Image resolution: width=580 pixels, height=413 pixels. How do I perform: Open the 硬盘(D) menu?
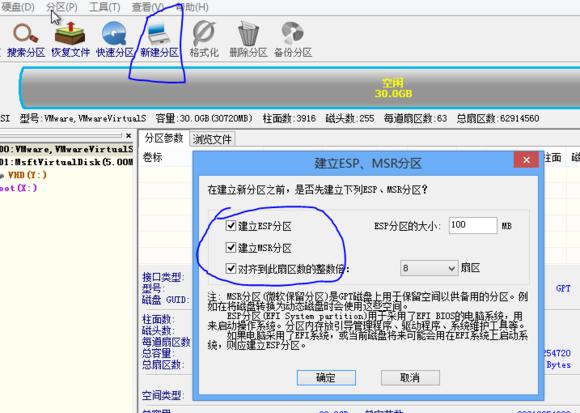pyautogui.click(x=17, y=7)
